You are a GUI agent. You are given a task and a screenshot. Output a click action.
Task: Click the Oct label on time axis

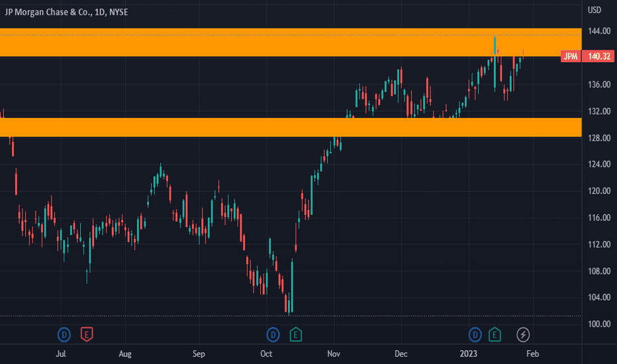click(x=266, y=354)
